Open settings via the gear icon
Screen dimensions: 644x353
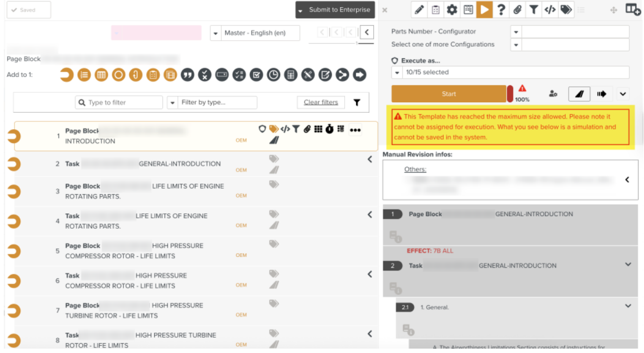(452, 9)
